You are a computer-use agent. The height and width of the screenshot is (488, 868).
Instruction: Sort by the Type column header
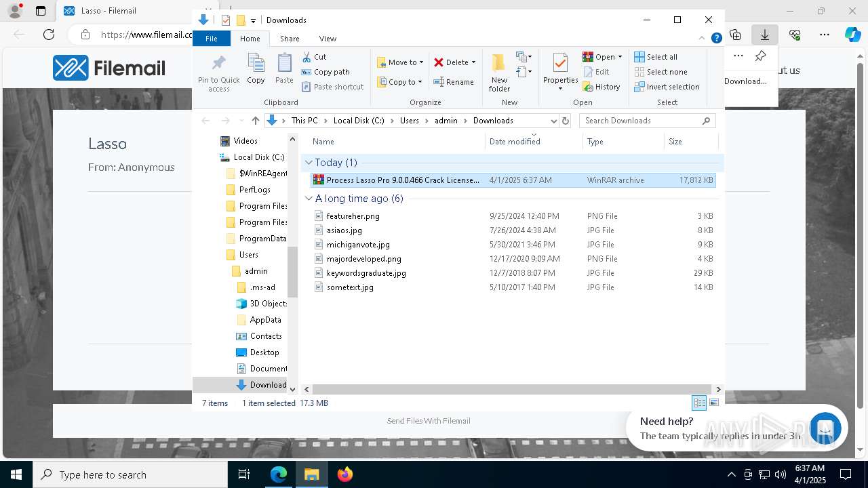[x=623, y=142]
